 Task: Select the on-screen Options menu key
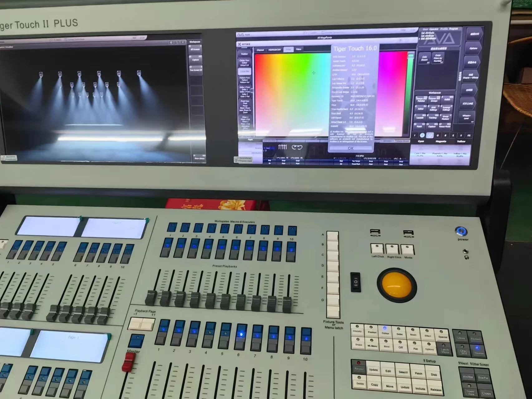tap(473, 48)
